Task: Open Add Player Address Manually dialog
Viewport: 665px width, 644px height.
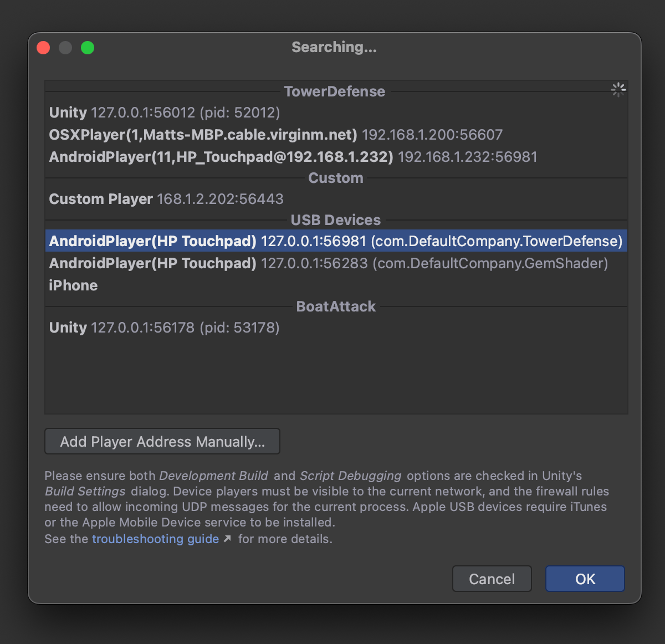Action: click(x=162, y=441)
